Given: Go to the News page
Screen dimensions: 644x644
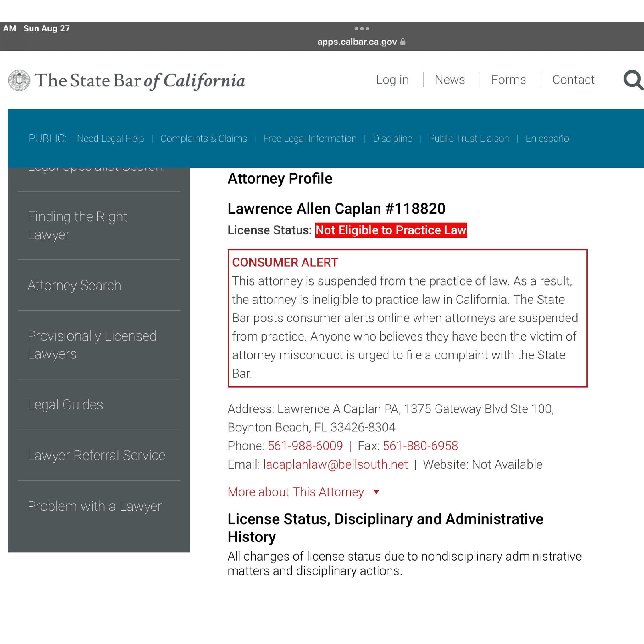Looking at the screenshot, I should [x=450, y=80].
